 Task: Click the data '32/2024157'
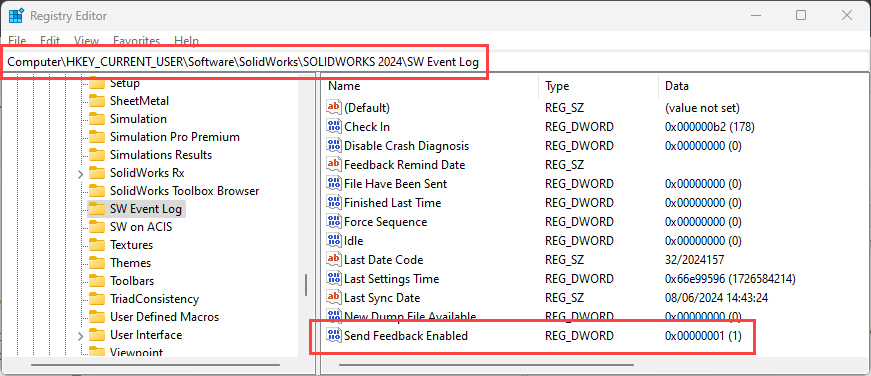(694, 259)
